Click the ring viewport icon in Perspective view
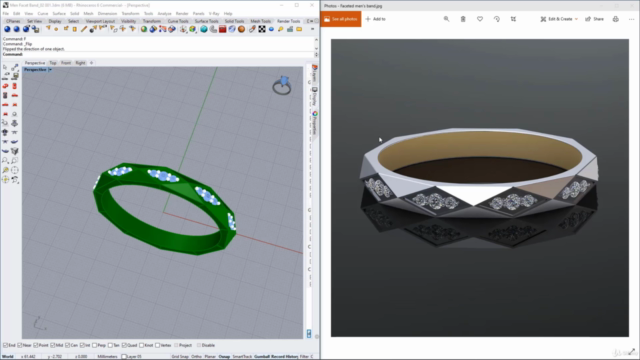640x360 pixels. click(x=282, y=85)
